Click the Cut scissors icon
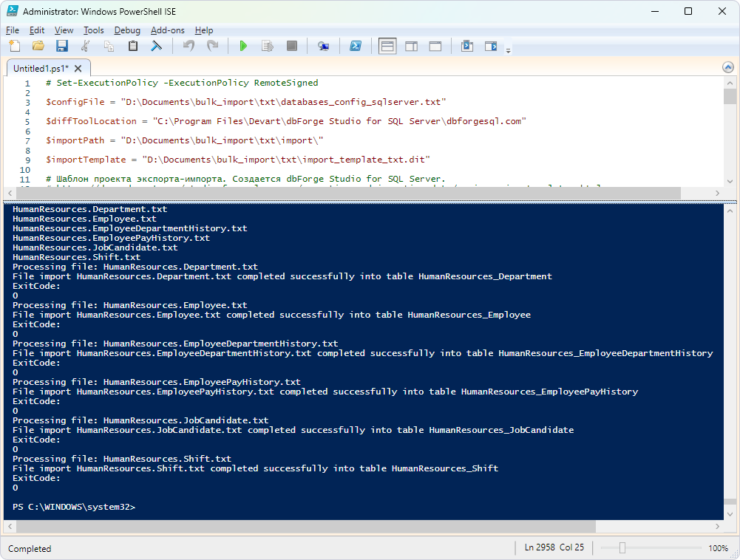The width and height of the screenshot is (740, 560). 86,46
